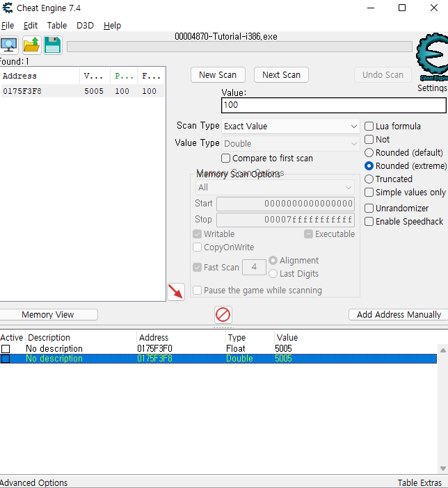Click the Settings label
Image resolution: width=448 pixels, height=488 pixels.
pyautogui.click(x=432, y=88)
